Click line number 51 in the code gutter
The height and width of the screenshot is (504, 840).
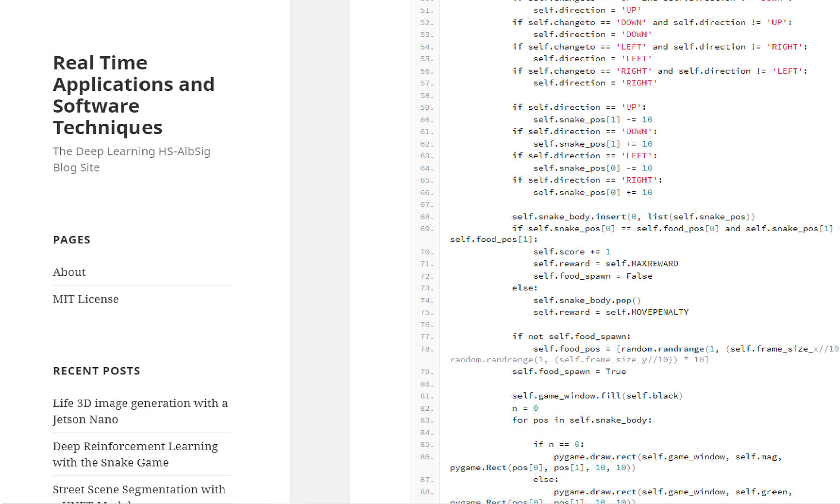point(426,10)
